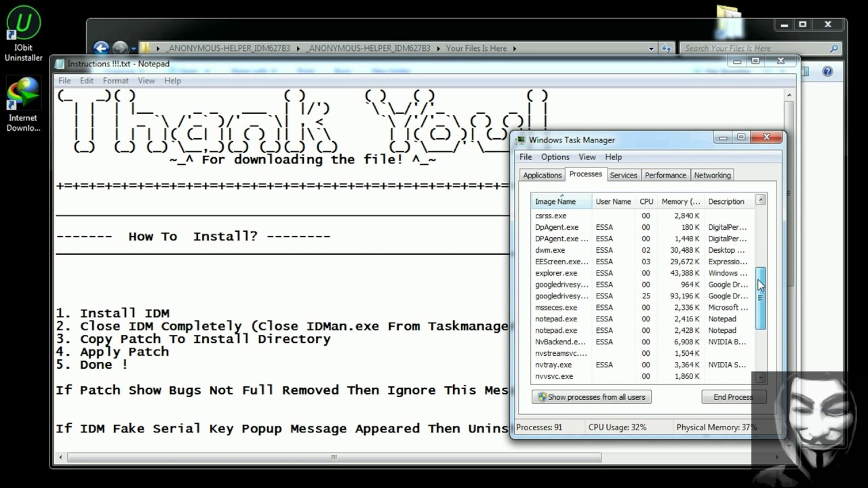The width and height of the screenshot is (868, 488).
Task: Open Notepad Help menu
Action: click(x=172, y=81)
